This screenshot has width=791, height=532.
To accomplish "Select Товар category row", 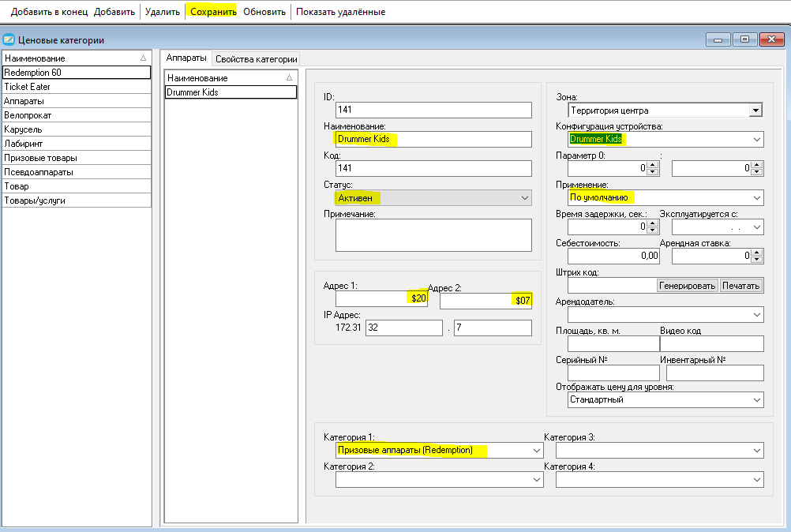I will [77, 186].
